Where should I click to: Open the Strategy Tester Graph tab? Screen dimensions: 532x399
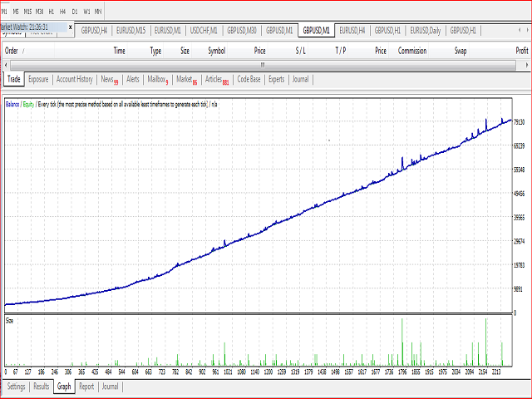point(64,386)
